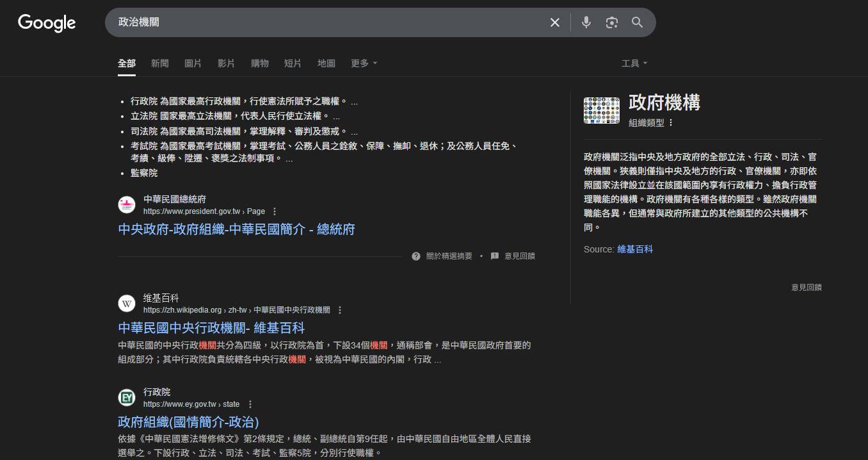Image resolution: width=868 pixels, height=460 pixels.
Task: Click the Wikipedia favicon on 維基百科 result
Action: (127, 304)
